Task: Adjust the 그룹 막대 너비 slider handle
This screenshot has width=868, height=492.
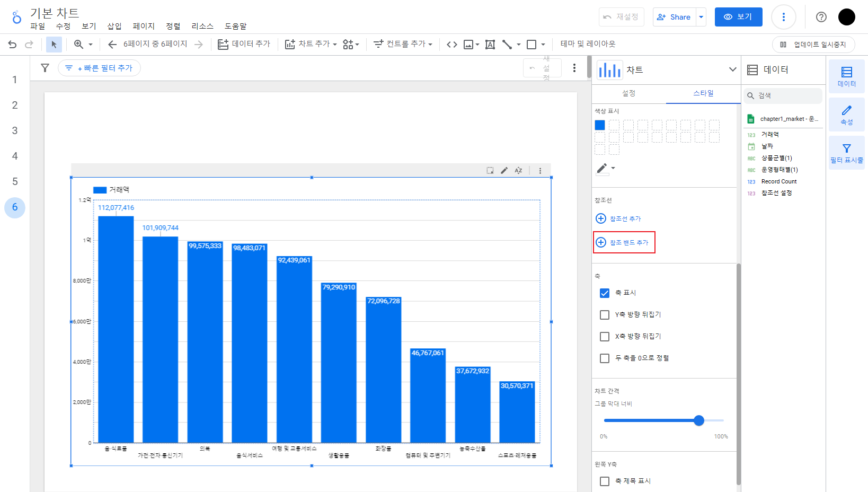Action: [699, 420]
